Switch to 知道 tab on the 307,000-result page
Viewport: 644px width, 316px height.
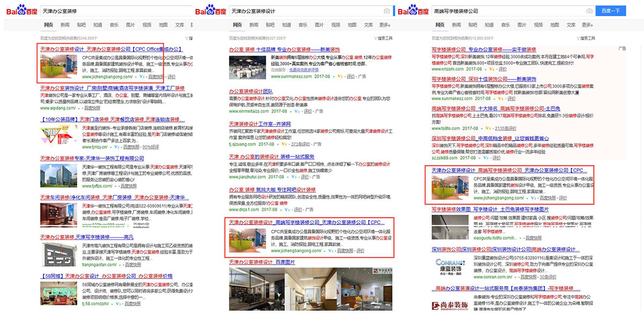pos(286,25)
